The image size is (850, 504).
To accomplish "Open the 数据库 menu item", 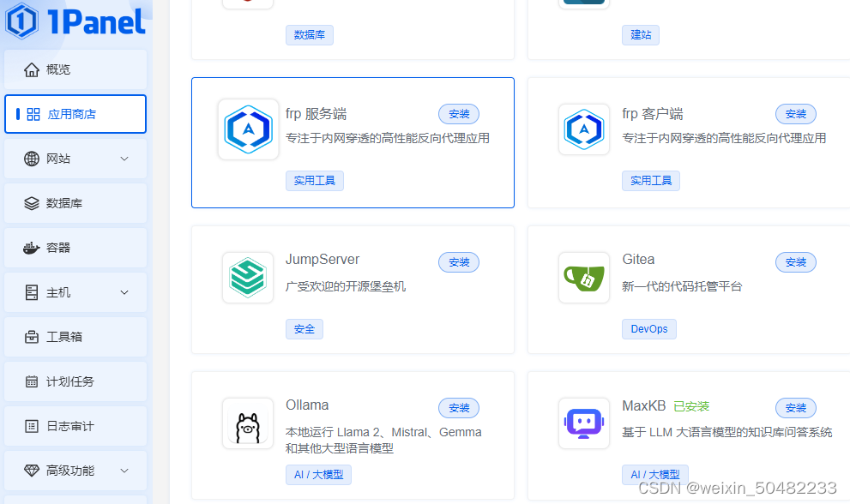I will [x=75, y=203].
